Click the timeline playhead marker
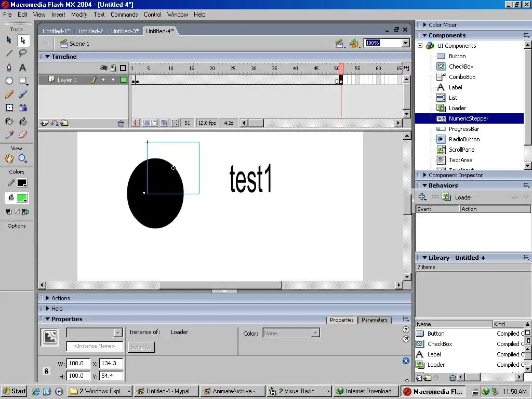532x399 pixels. (x=341, y=68)
